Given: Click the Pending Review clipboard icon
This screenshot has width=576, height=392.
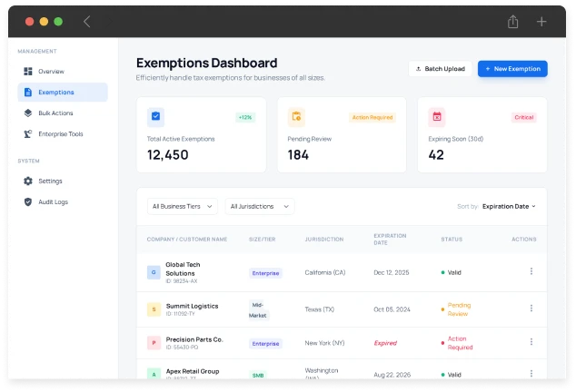Looking at the screenshot, I should click(x=295, y=116).
